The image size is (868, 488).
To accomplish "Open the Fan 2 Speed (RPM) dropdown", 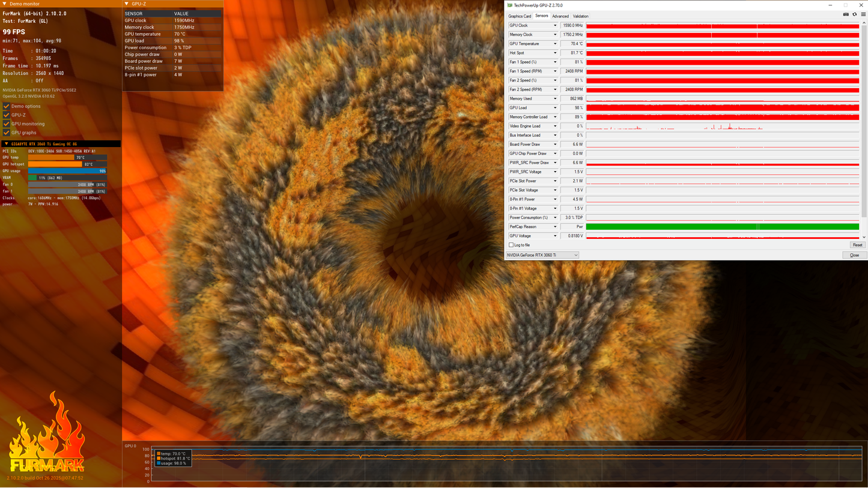I will pos(555,89).
